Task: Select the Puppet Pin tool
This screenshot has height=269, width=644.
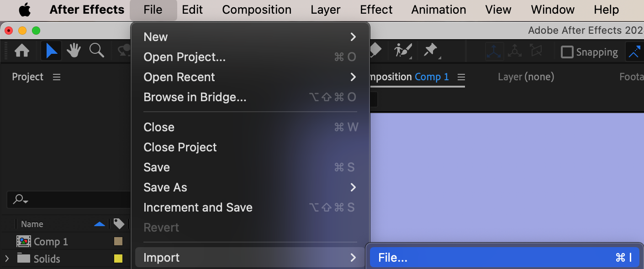Action: click(430, 50)
